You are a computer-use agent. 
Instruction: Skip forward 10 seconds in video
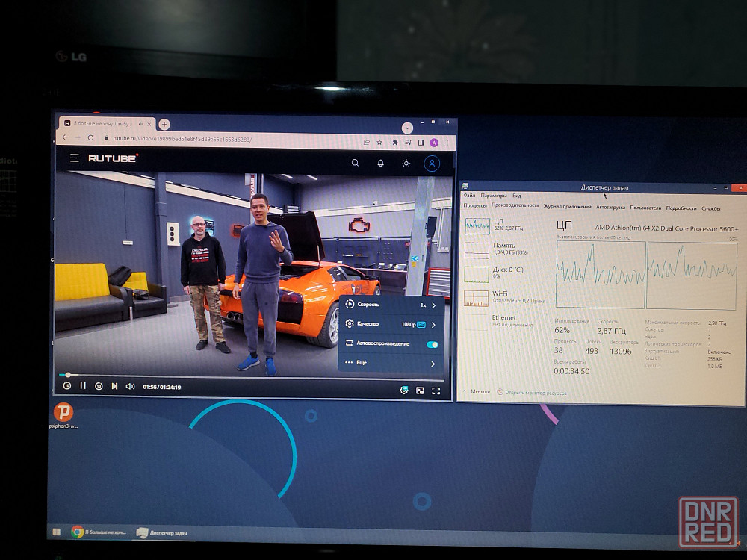pyautogui.click(x=99, y=386)
